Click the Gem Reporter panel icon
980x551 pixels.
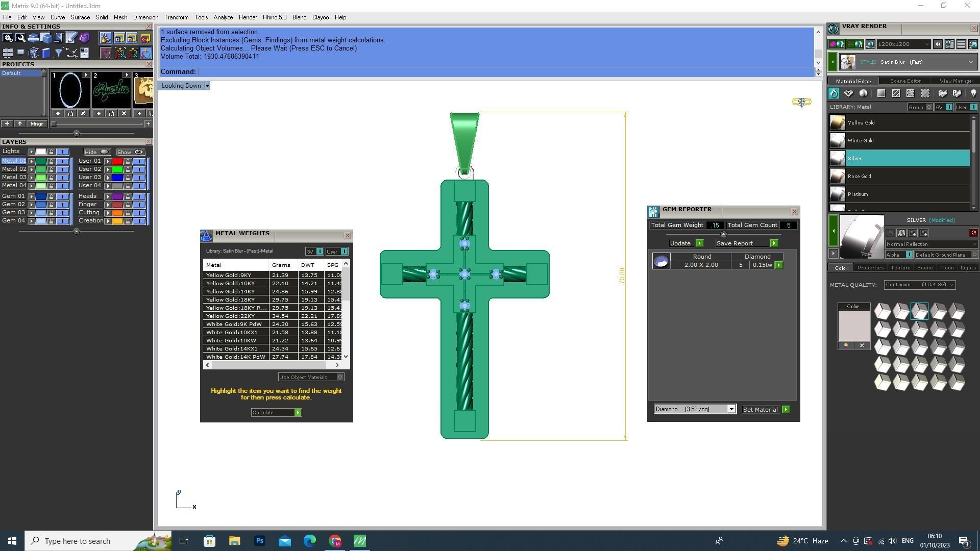tap(653, 212)
